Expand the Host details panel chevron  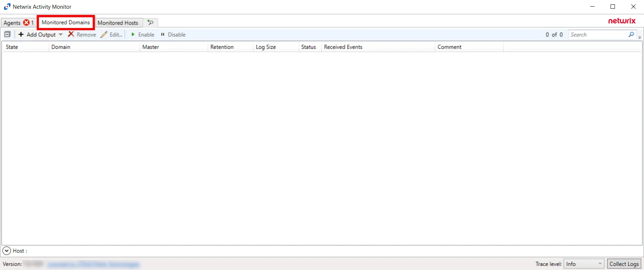click(7, 251)
